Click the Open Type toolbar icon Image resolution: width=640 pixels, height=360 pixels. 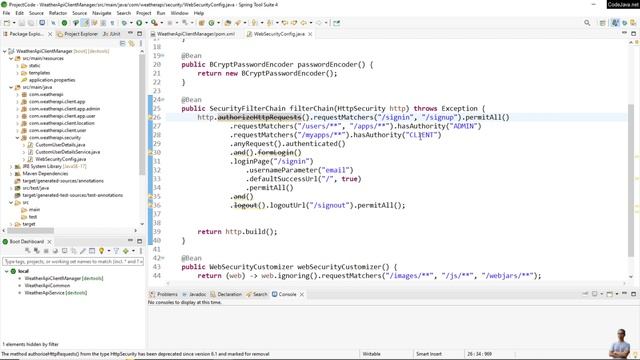pos(227,23)
